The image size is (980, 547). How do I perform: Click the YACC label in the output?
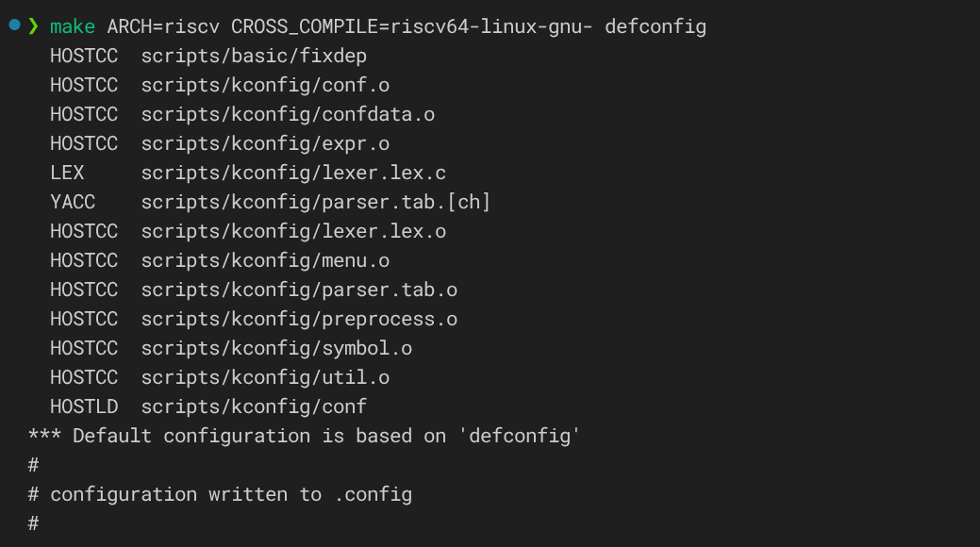pyautogui.click(x=73, y=202)
